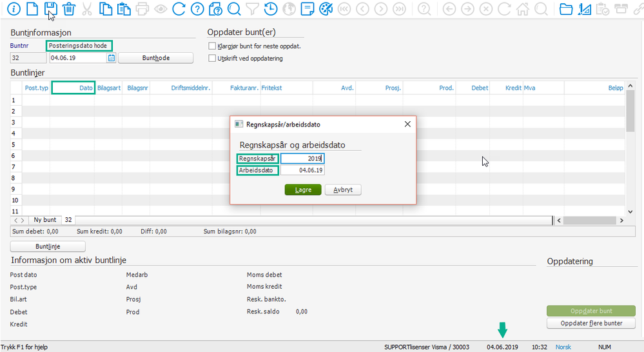
Task: Check Klargjør bunt for neste oppdat.
Action: click(x=212, y=46)
